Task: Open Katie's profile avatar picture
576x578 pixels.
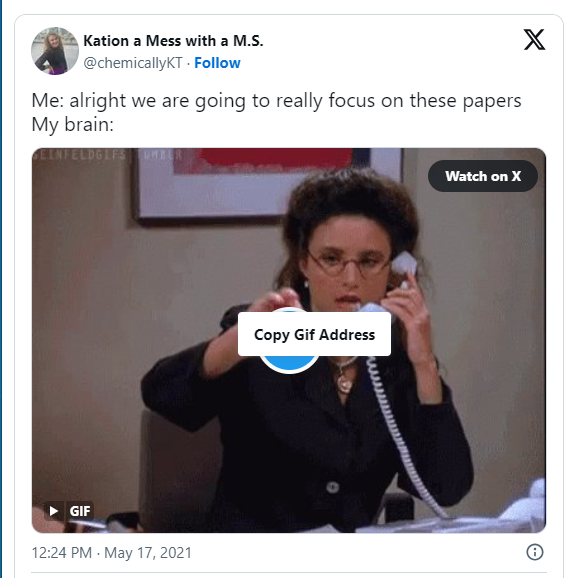Action: [55, 51]
